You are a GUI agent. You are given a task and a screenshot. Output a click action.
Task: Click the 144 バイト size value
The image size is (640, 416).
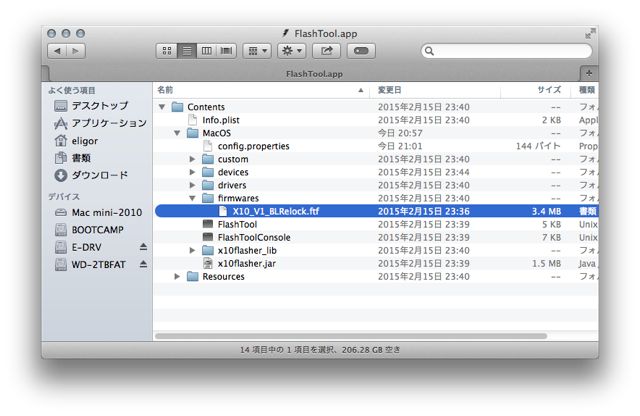point(538,146)
